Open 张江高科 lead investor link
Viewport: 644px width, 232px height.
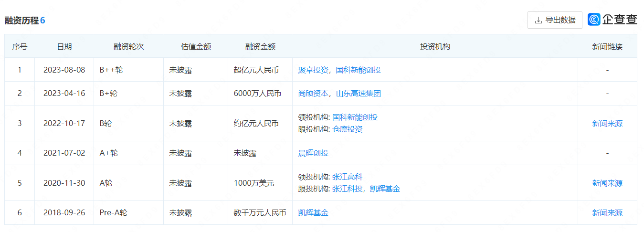point(347,177)
